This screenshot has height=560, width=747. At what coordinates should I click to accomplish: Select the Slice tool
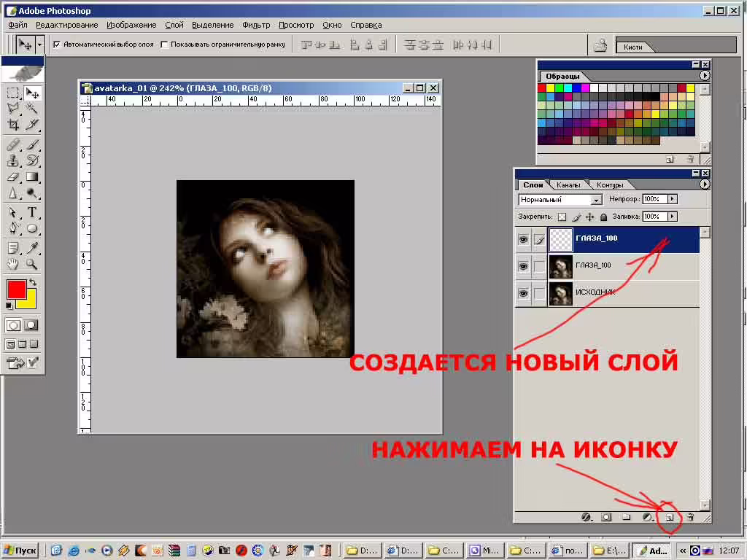[32, 125]
